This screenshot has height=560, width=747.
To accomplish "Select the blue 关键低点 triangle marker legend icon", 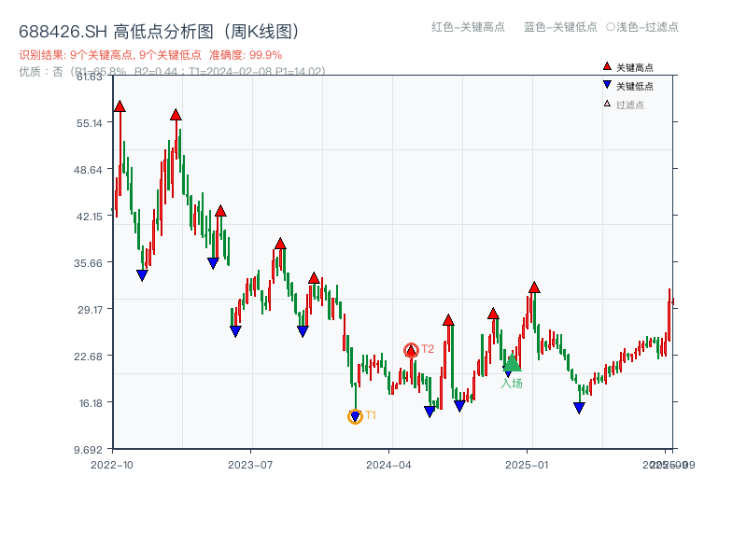I will tap(607, 84).
